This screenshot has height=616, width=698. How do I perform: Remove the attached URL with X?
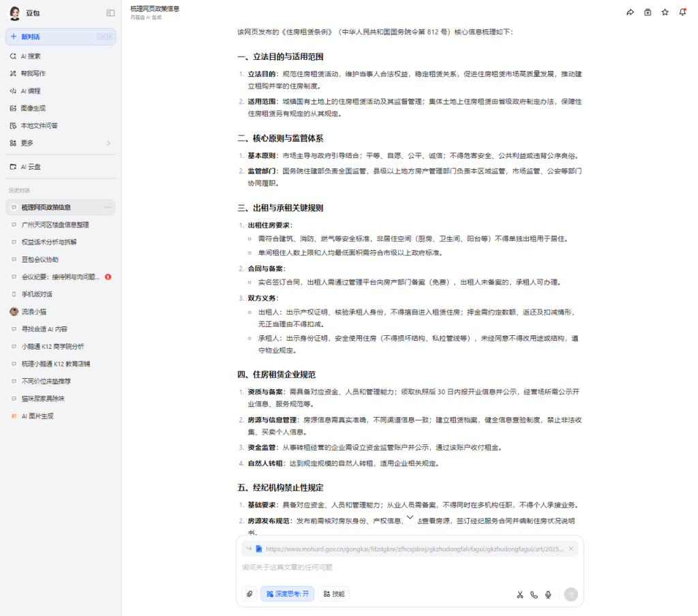571,549
